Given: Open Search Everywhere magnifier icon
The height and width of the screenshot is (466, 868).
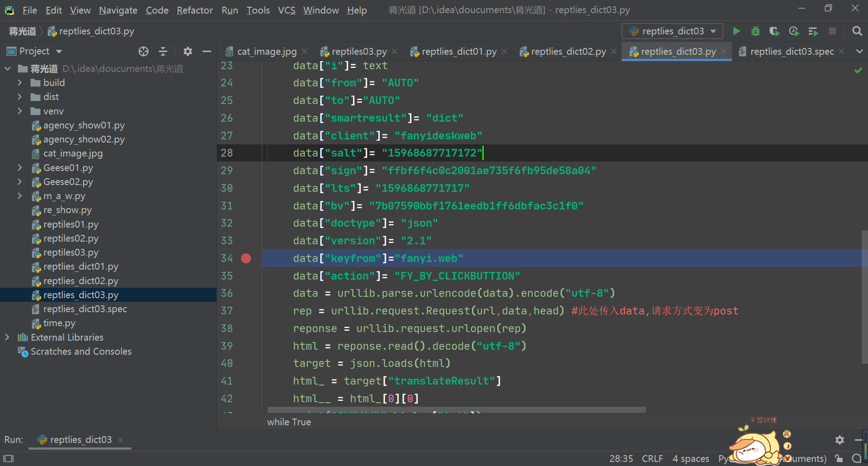Looking at the screenshot, I should click(857, 31).
